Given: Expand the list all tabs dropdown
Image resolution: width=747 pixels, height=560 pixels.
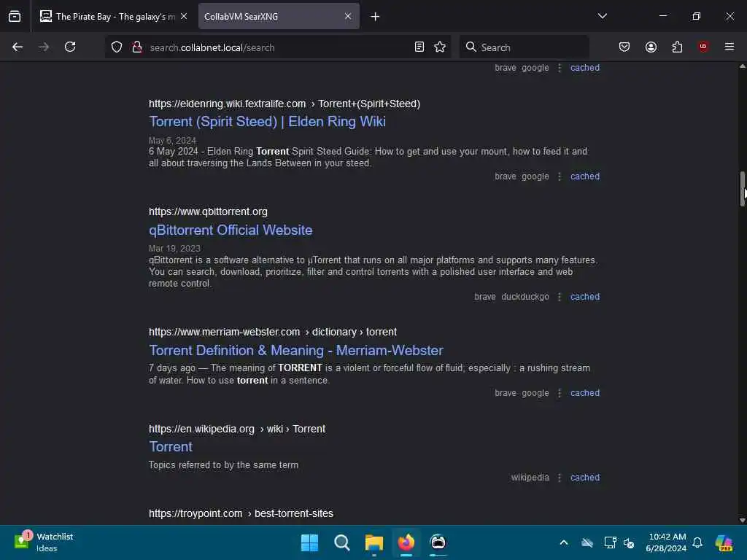Looking at the screenshot, I should [602, 16].
